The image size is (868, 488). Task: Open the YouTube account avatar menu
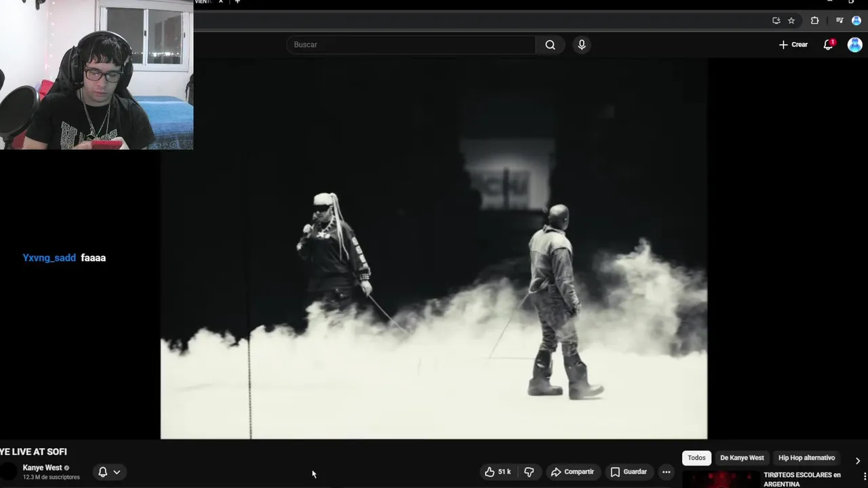click(854, 45)
